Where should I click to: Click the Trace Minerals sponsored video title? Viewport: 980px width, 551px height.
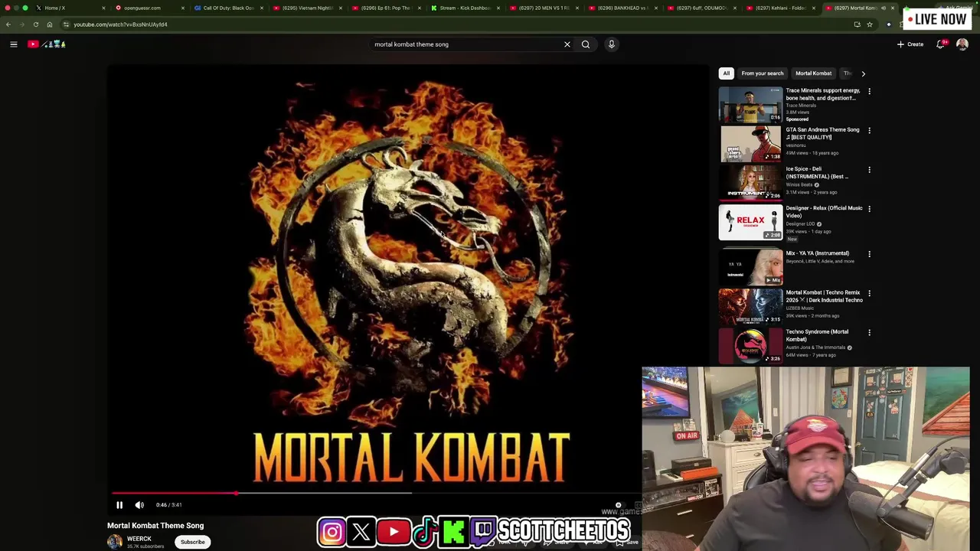click(823, 94)
